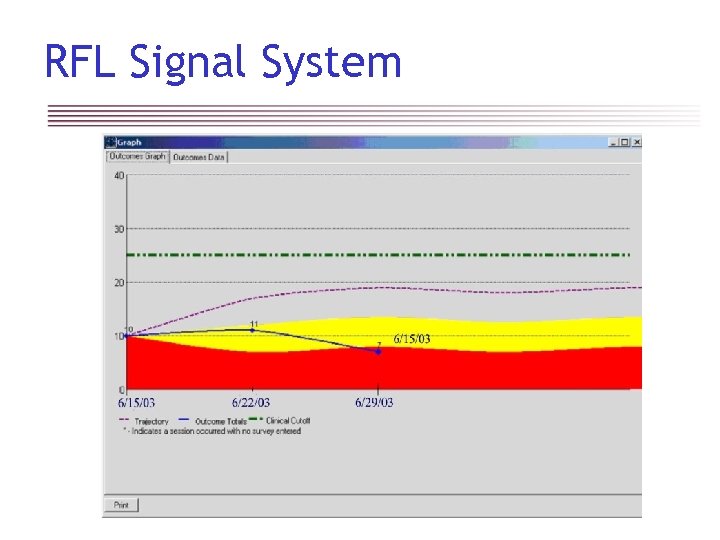Click the y-axis label 40
720x540 pixels.
(x=119, y=175)
